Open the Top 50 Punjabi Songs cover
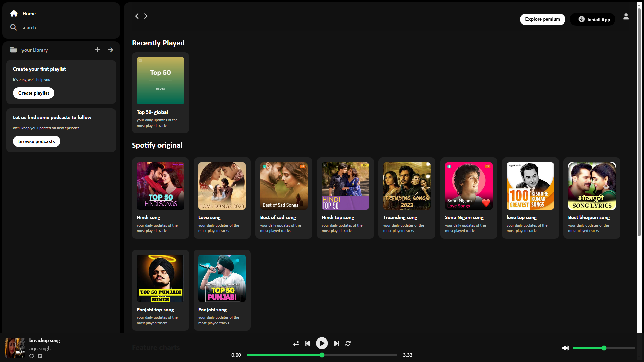Viewport: 644px width, 362px height. pyautogui.click(x=160, y=278)
